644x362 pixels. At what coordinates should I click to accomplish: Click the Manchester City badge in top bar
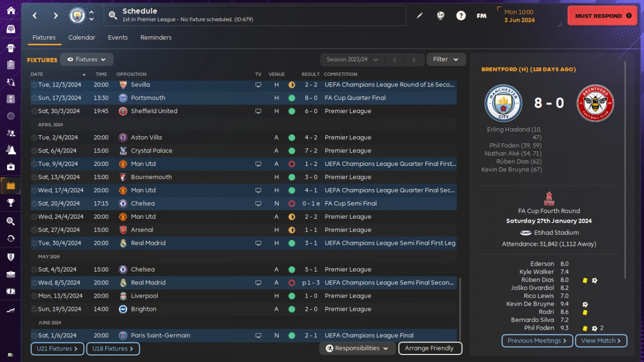(77, 16)
